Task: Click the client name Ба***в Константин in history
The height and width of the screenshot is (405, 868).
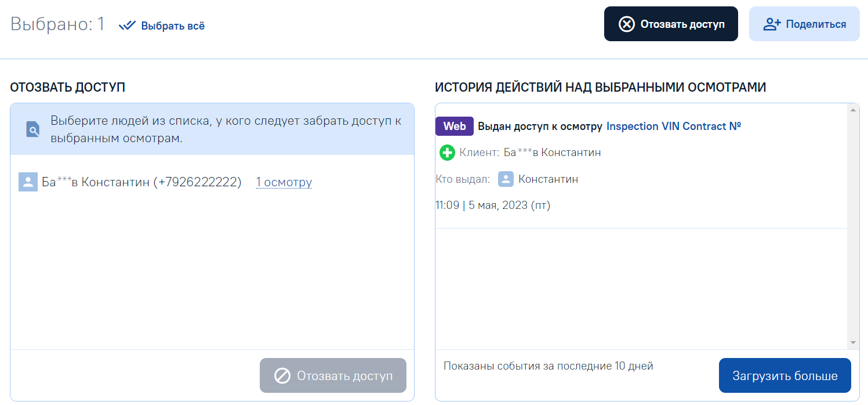Action: click(552, 153)
